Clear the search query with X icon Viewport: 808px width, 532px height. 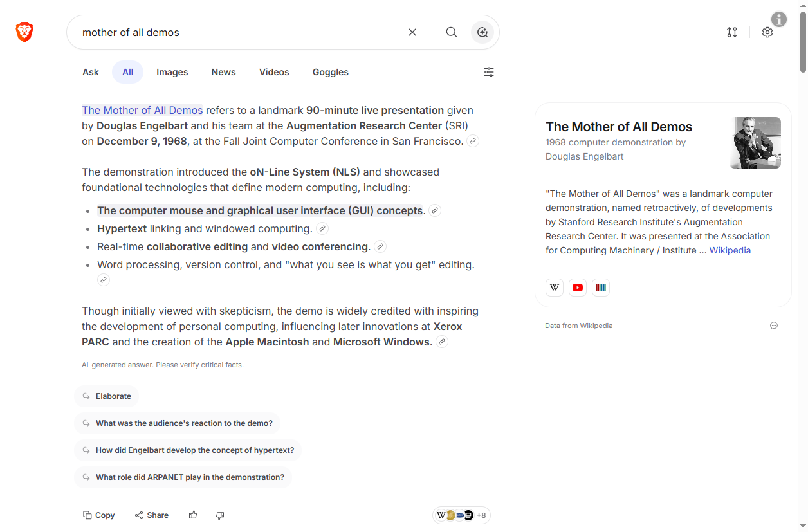click(412, 32)
